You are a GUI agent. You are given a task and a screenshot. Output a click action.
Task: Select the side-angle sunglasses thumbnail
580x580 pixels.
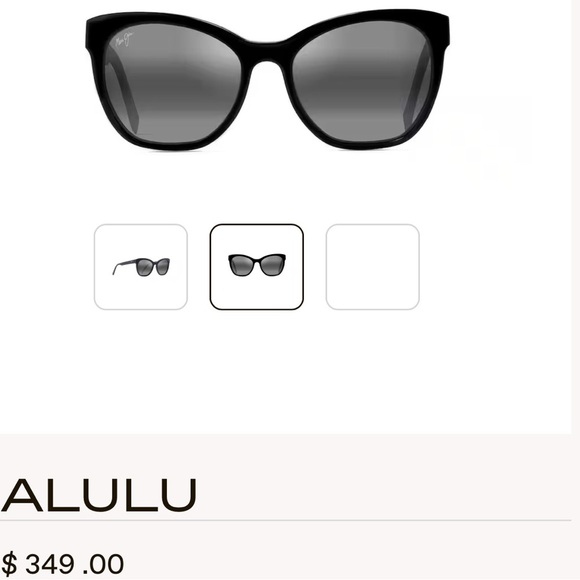(x=141, y=267)
